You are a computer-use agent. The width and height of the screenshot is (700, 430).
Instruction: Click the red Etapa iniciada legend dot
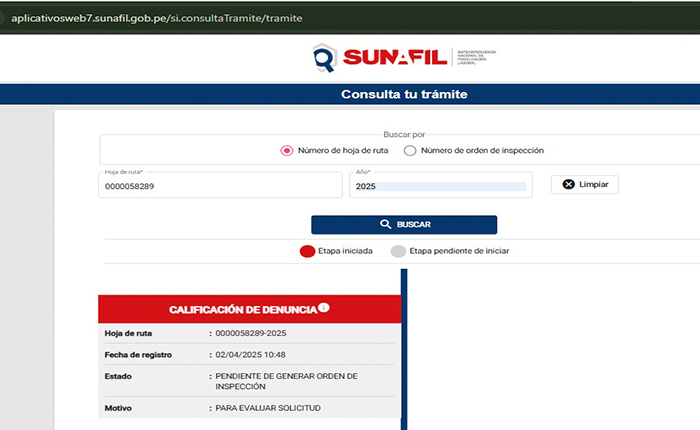click(307, 251)
